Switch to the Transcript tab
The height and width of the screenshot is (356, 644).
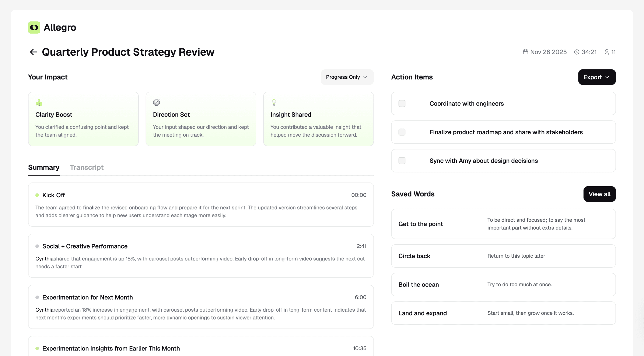coord(87,167)
